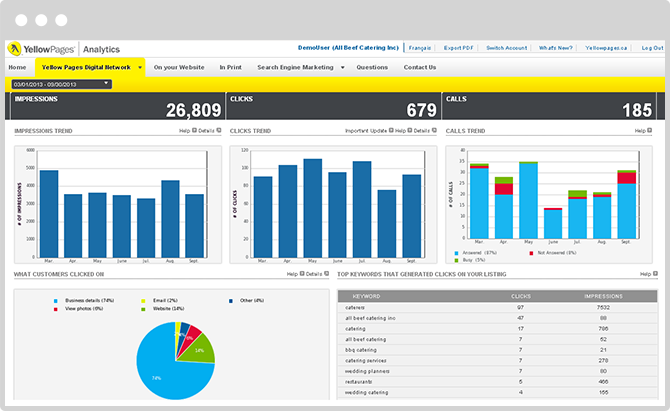Expand Yellow Pages Digital Network tab arrow
Screen dimensions: 670x411
(140, 67)
